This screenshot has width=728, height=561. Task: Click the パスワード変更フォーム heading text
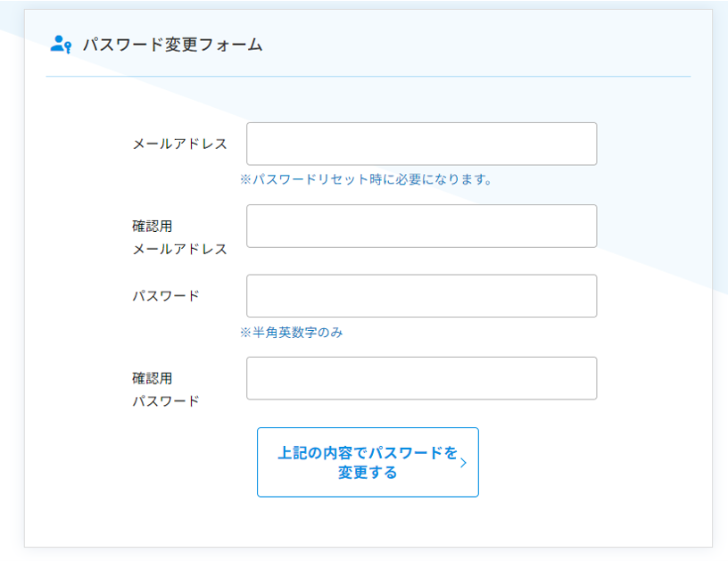[173, 45]
